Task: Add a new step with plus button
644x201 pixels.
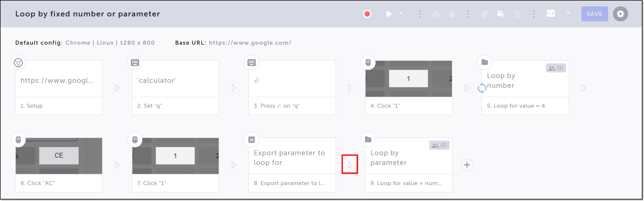Action: click(x=467, y=165)
